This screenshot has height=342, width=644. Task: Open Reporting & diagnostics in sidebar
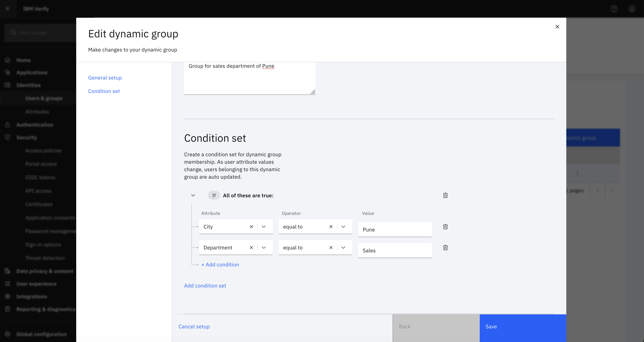coord(46,309)
